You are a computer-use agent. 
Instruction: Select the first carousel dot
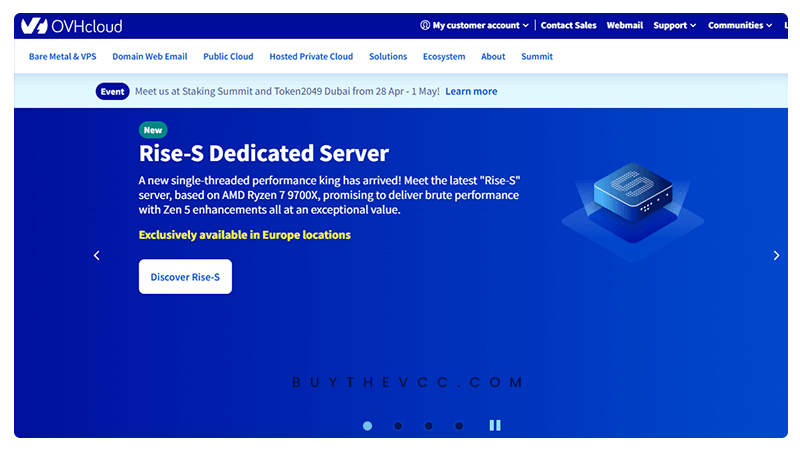pyautogui.click(x=367, y=426)
